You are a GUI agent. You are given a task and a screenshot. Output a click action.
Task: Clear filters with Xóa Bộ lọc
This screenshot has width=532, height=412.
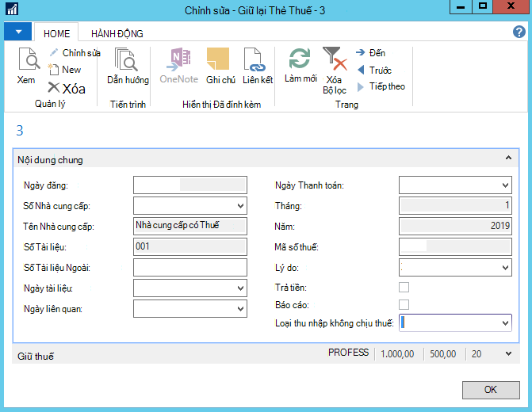pyautogui.click(x=335, y=59)
